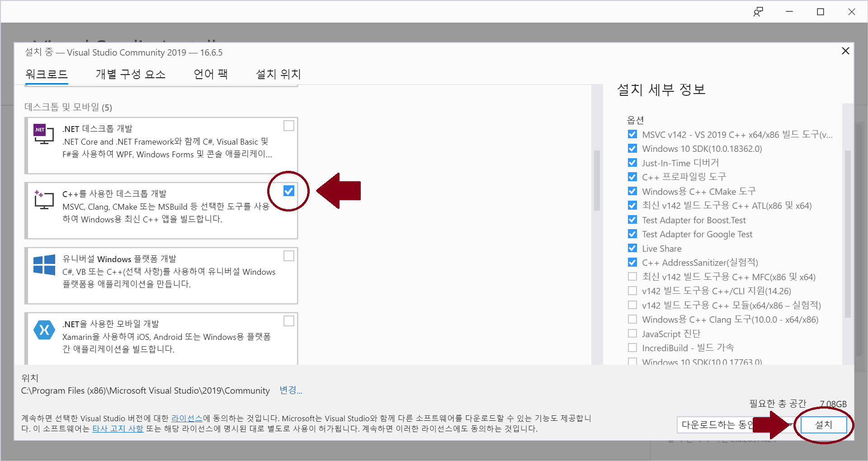Open the 언어 팩 tab
The width and height of the screenshot is (868, 461).
point(211,74)
